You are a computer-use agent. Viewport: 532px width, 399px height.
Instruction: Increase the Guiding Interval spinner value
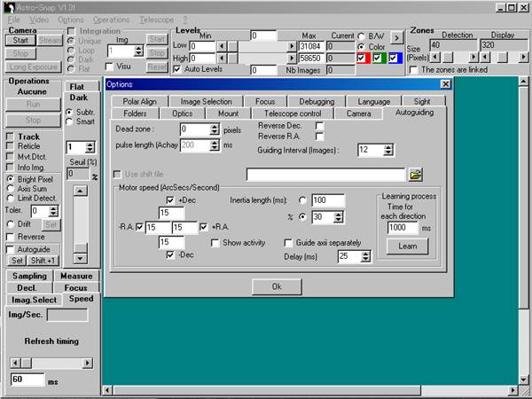390,146
